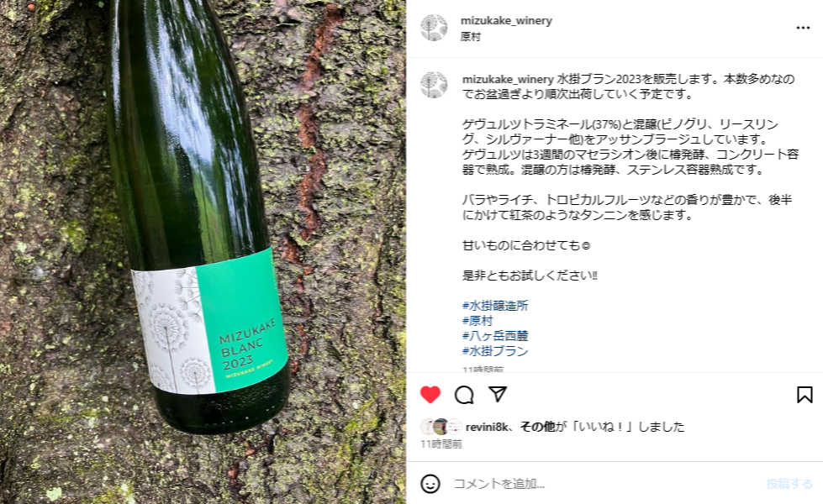Image resolution: width=823 pixels, height=504 pixels.
Task: Open the #八ヶ岳西麓 hashtag
Action: click(x=495, y=336)
